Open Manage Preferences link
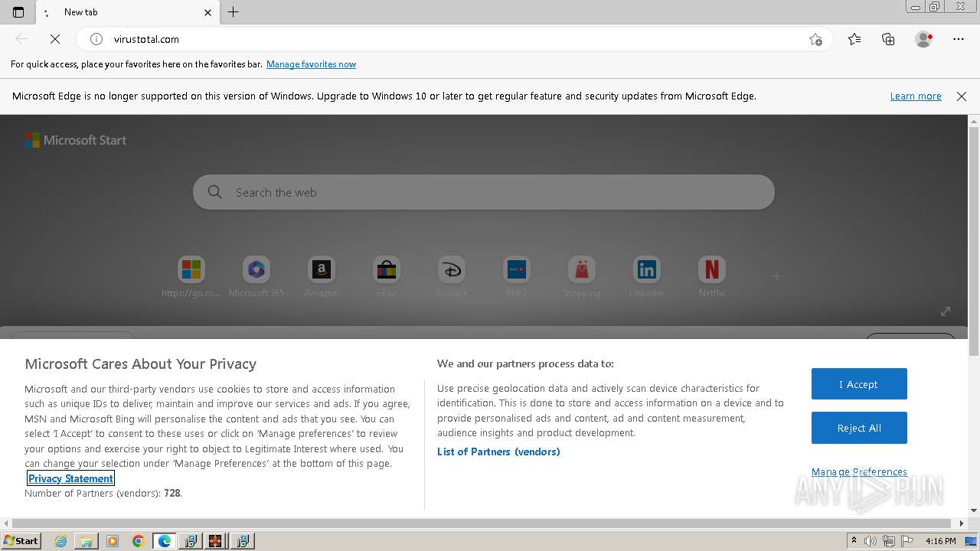Viewport: 980px width, 551px height. [x=859, y=471]
